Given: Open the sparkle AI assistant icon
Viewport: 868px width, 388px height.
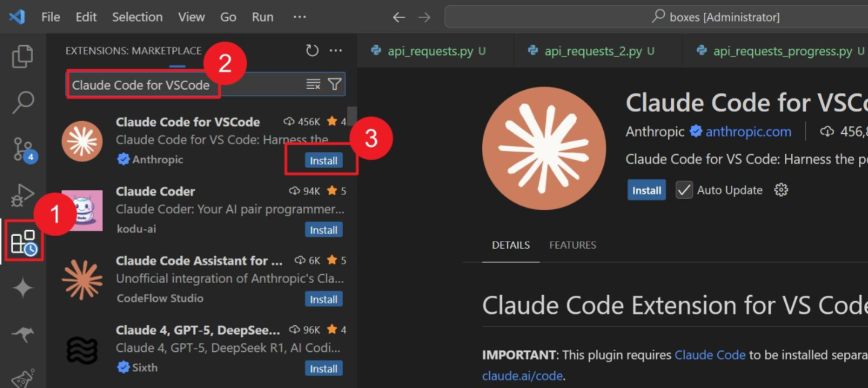Looking at the screenshot, I should [23, 288].
